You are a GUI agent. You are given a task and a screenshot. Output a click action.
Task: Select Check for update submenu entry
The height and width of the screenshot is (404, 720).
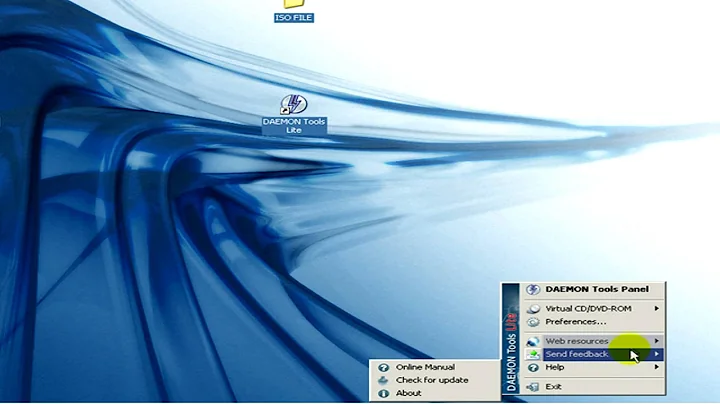(x=434, y=380)
